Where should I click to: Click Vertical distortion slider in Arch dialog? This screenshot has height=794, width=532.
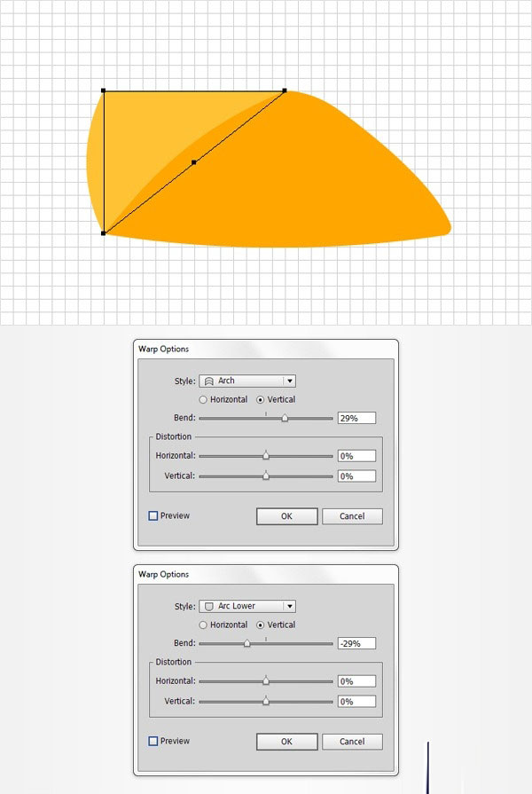click(266, 476)
